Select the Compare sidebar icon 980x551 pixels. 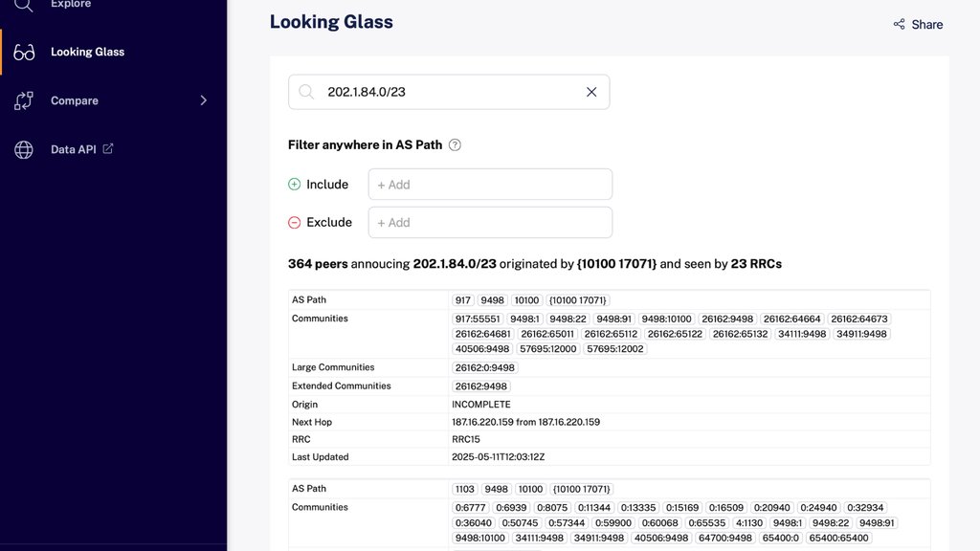click(23, 99)
